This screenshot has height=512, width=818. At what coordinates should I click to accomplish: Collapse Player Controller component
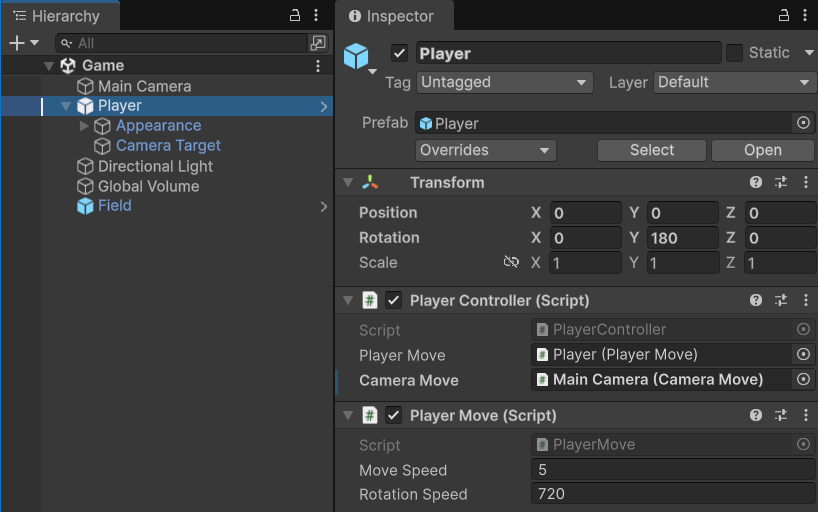click(348, 300)
